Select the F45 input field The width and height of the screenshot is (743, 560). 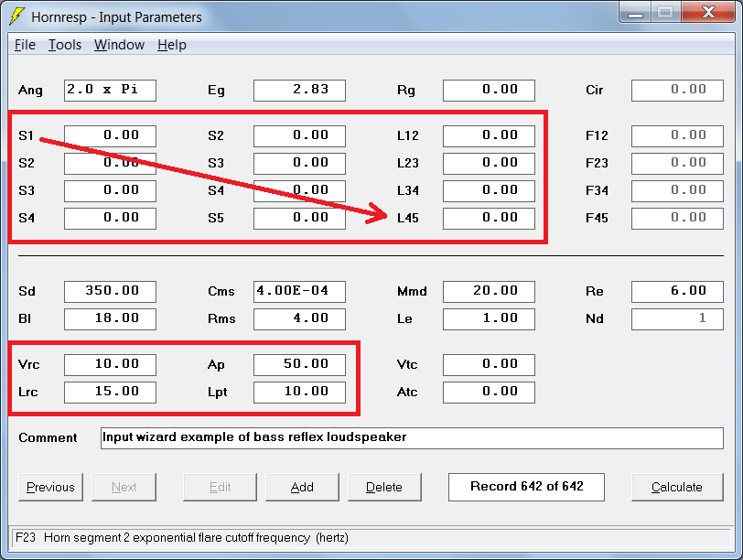678,219
